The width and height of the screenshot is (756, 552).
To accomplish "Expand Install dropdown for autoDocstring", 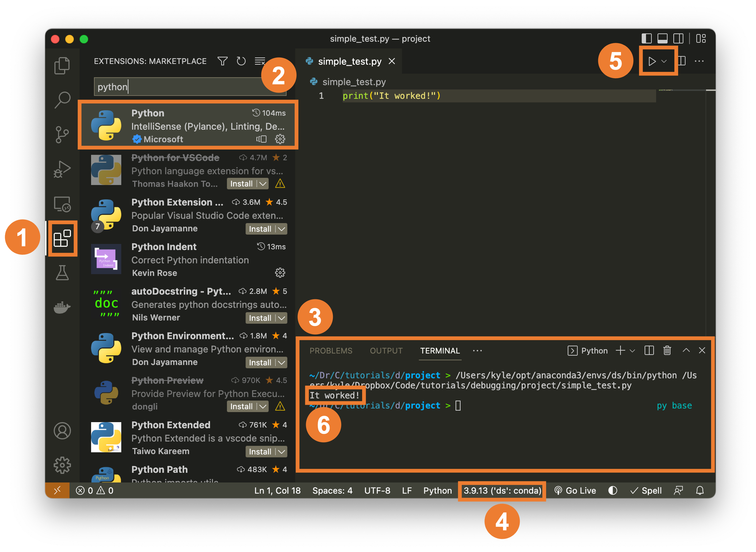I will pyautogui.click(x=282, y=318).
